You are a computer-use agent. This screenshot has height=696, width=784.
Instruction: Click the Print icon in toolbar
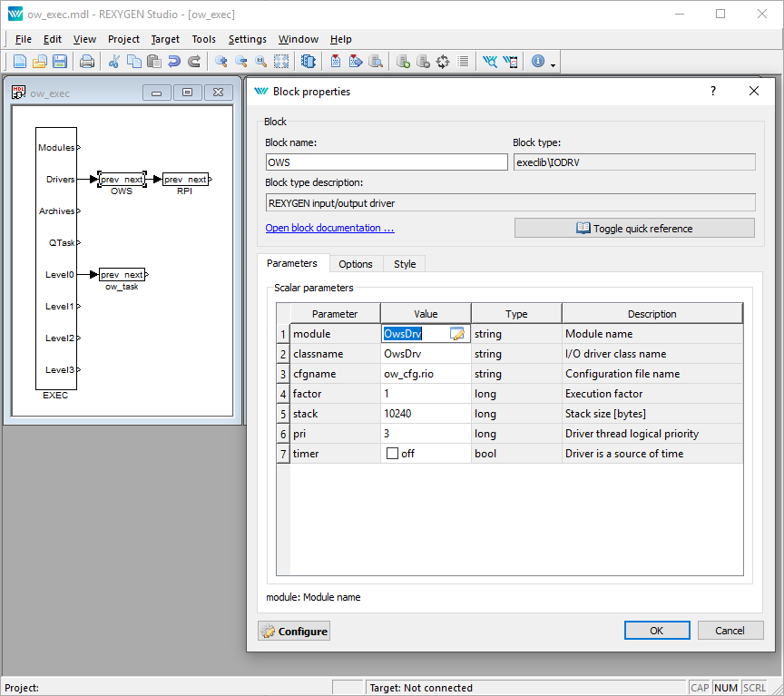click(x=87, y=62)
